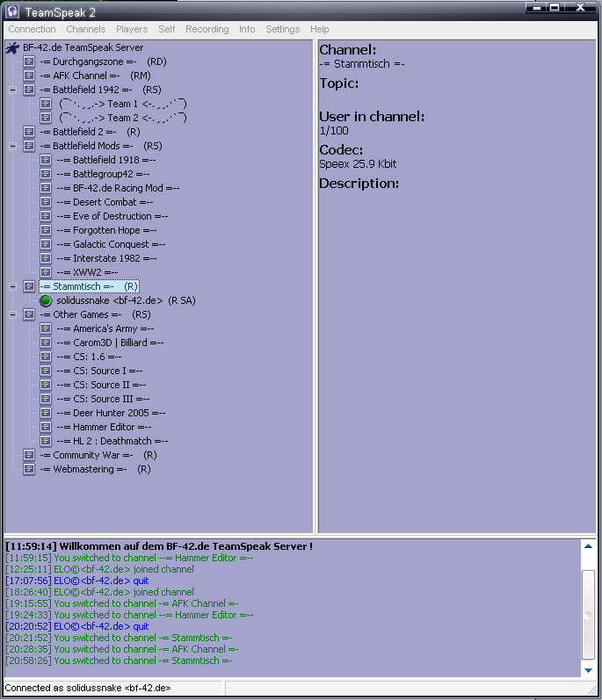Click the 20:58:26 switched to Stammtisch line
Viewport: 602px width, 700px height.
[119, 660]
